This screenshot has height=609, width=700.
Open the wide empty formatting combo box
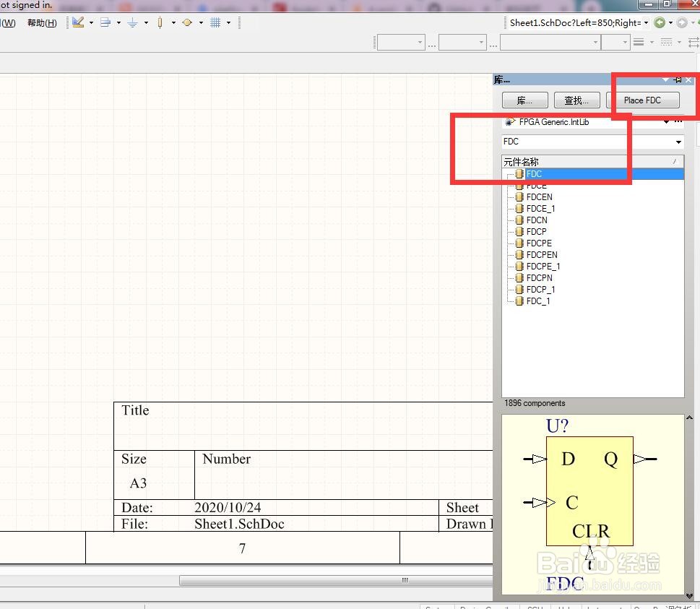pos(550,43)
